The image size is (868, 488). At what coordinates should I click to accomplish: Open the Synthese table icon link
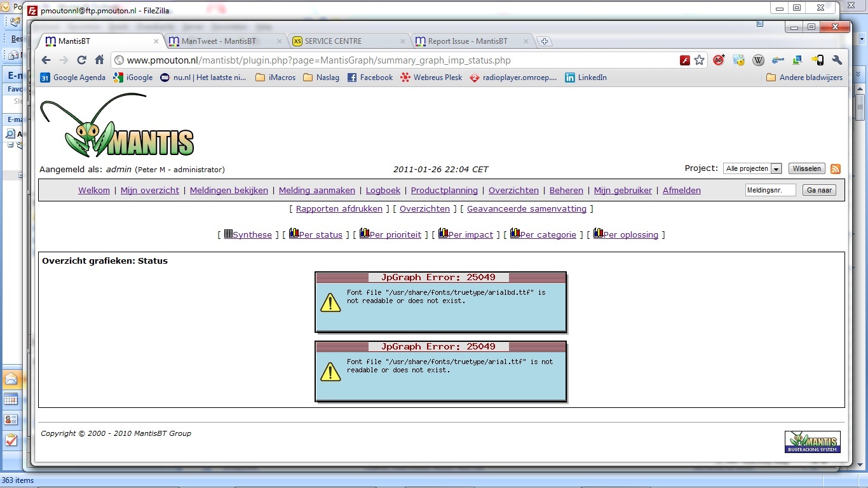point(248,234)
